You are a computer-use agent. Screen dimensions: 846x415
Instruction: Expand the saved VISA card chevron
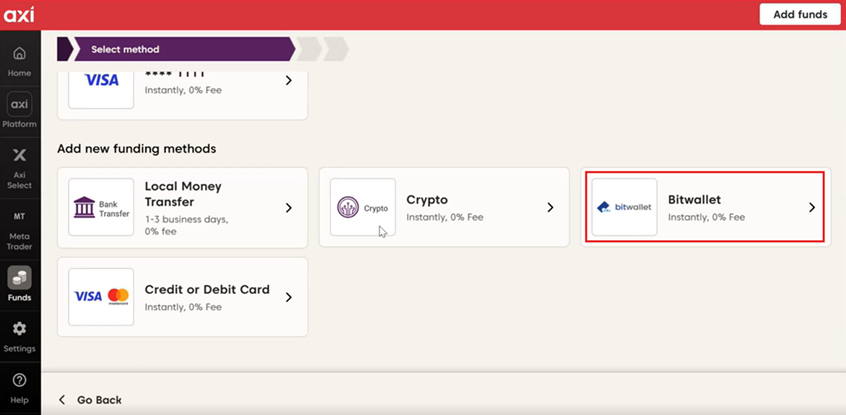click(x=289, y=80)
